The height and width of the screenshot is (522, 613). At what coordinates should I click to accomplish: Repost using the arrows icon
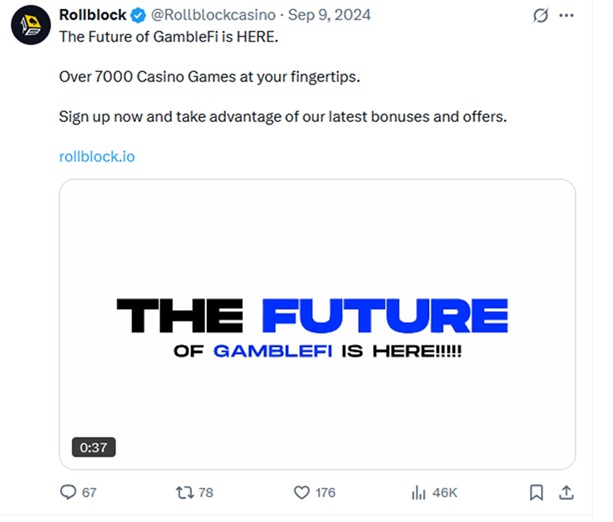pos(184,492)
